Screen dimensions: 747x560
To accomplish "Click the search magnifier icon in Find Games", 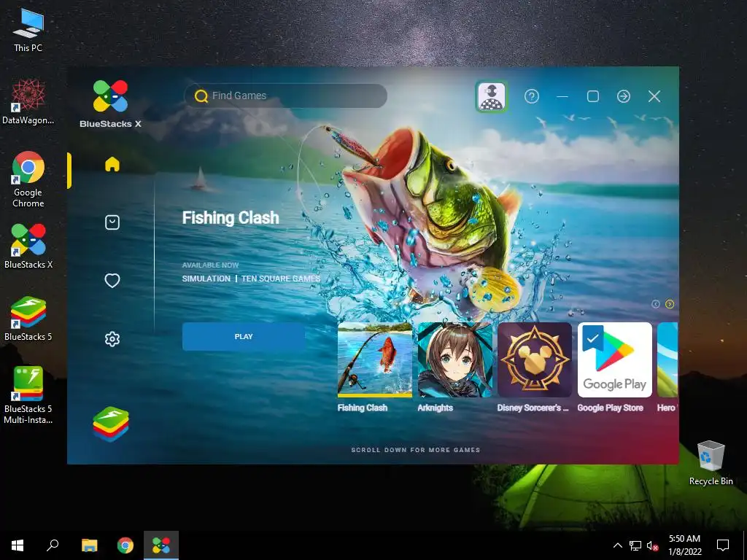I will coord(201,96).
